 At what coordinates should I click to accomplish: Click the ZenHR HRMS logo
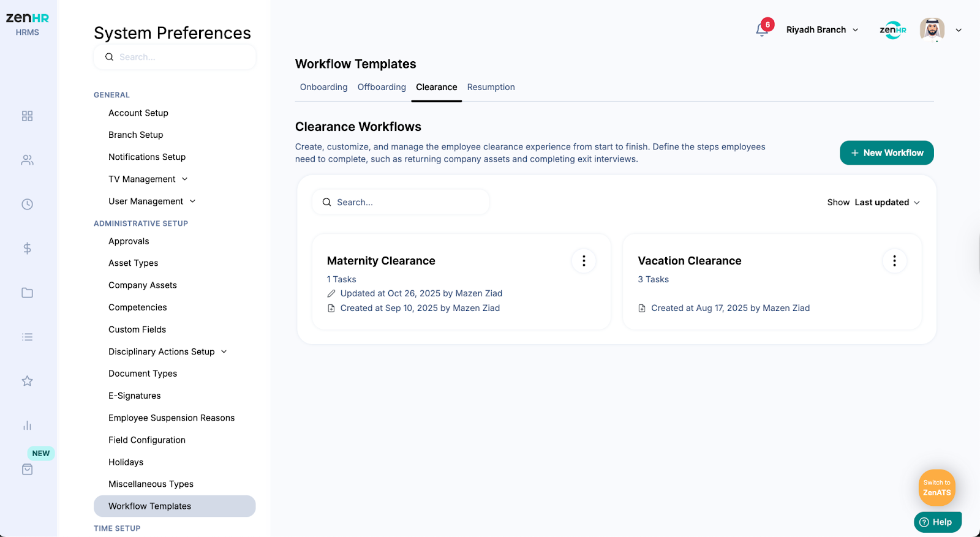pos(28,24)
